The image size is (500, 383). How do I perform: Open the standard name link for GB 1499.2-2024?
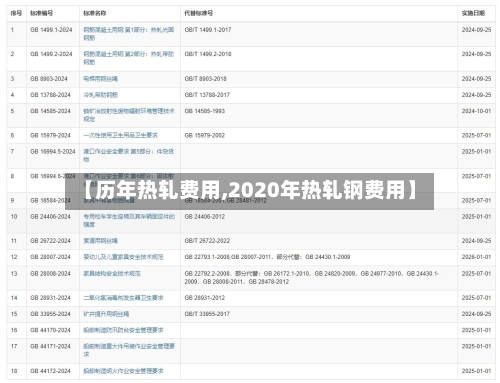coord(129,58)
